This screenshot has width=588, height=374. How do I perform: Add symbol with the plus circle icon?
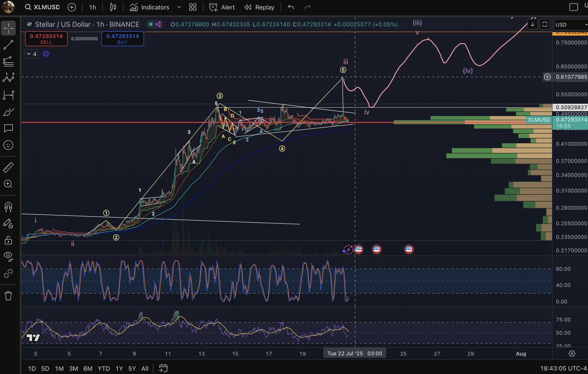click(x=72, y=7)
